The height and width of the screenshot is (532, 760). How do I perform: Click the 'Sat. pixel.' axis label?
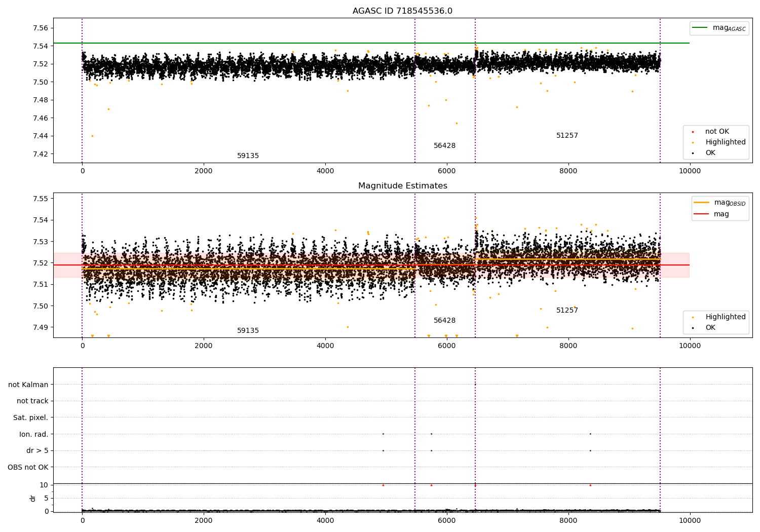31,418
